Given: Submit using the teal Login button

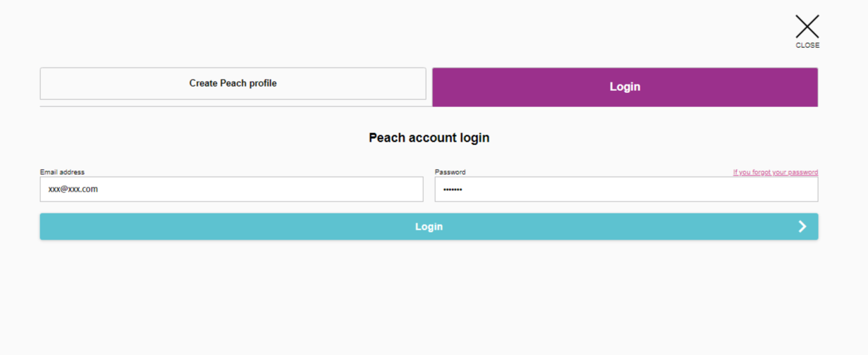Looking at the screenshot, I should [429, 227].
